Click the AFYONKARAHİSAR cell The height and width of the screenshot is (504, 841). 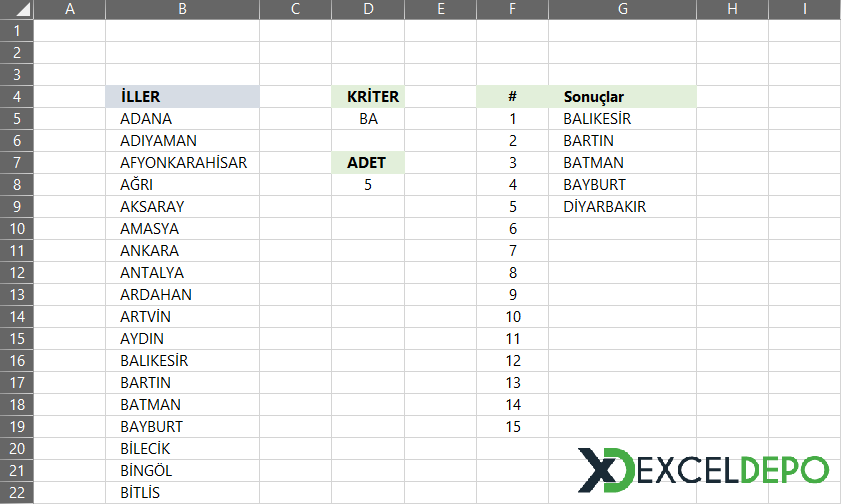[182, 162]
